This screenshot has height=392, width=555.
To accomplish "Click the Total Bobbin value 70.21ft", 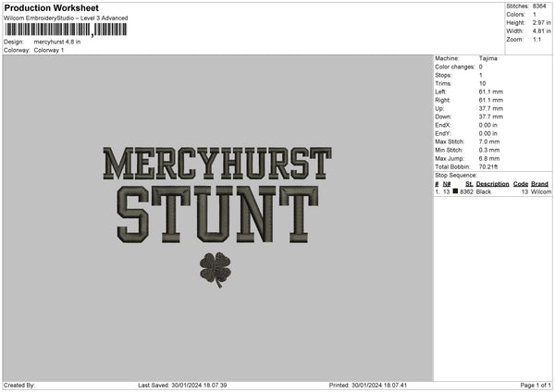I will pyautogui.click(x=488, y=167).
